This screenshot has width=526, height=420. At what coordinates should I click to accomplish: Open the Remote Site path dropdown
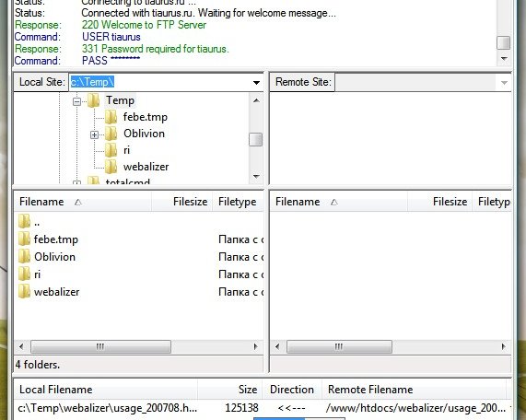pos(504,83)
